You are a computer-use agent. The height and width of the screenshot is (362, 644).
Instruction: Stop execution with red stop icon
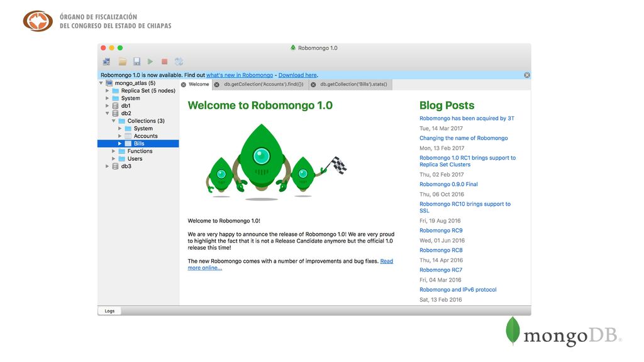click(x=164, y=62)
